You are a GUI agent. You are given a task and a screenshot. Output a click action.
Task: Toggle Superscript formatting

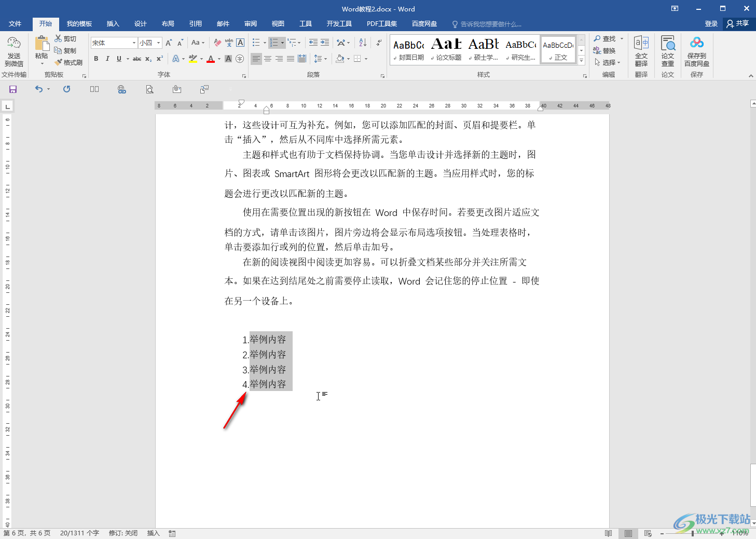point(160,59)
